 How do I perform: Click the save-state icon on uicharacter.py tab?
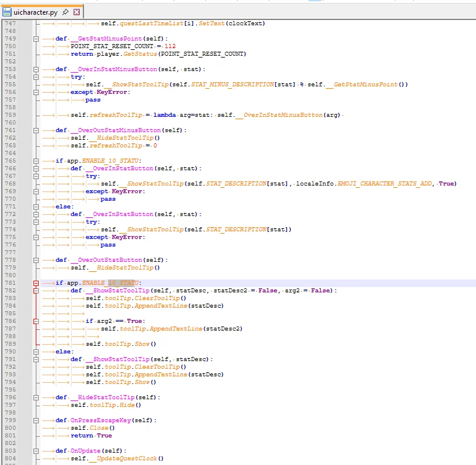point(7,12)
